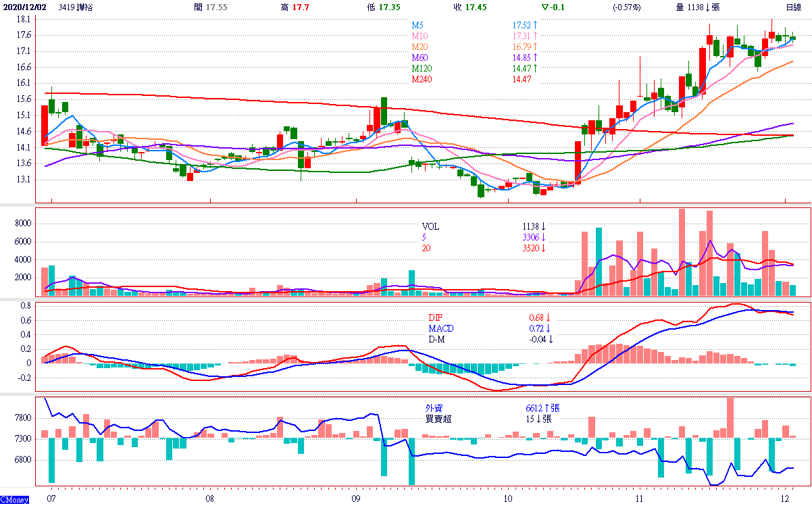
Task: Click the down triangle price change indicator
Action: [x=544, y=7]
